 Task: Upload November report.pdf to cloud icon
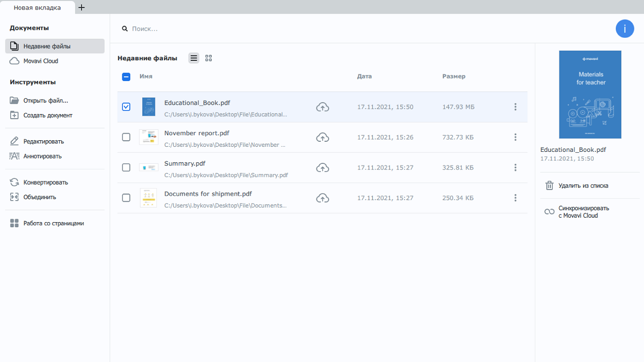(x=323, y=137)
